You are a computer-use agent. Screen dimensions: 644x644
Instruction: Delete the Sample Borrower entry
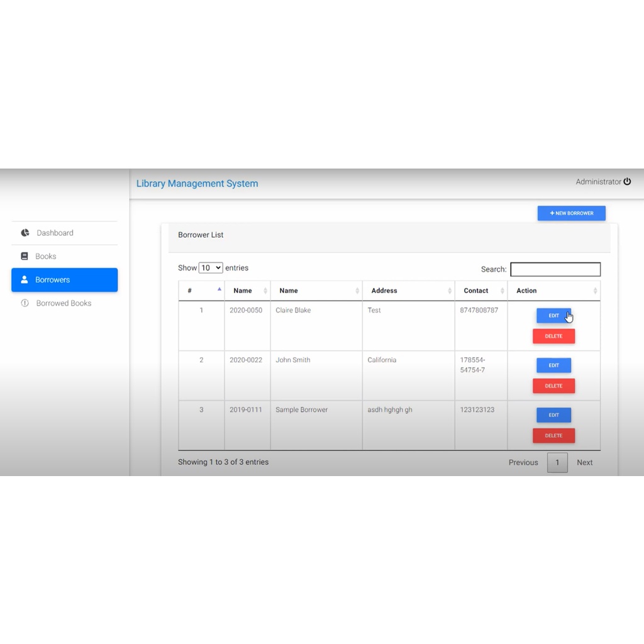pos(553,436)
